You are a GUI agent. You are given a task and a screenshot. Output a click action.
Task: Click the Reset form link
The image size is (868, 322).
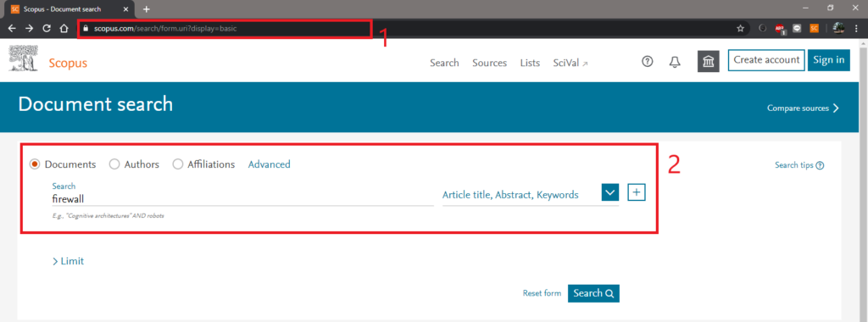pyautogui.click(x=542, y=293)
